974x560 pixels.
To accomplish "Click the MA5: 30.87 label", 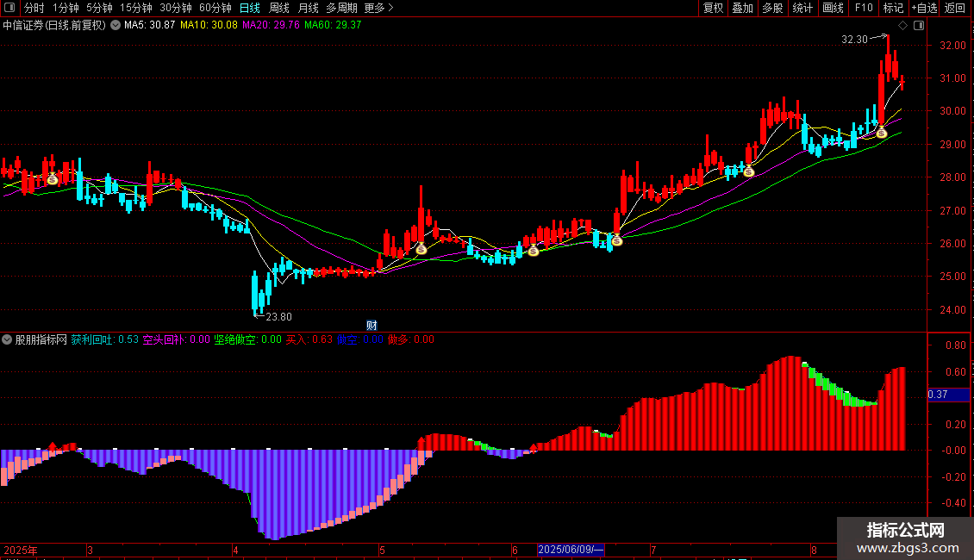I will tap(150, 26).
